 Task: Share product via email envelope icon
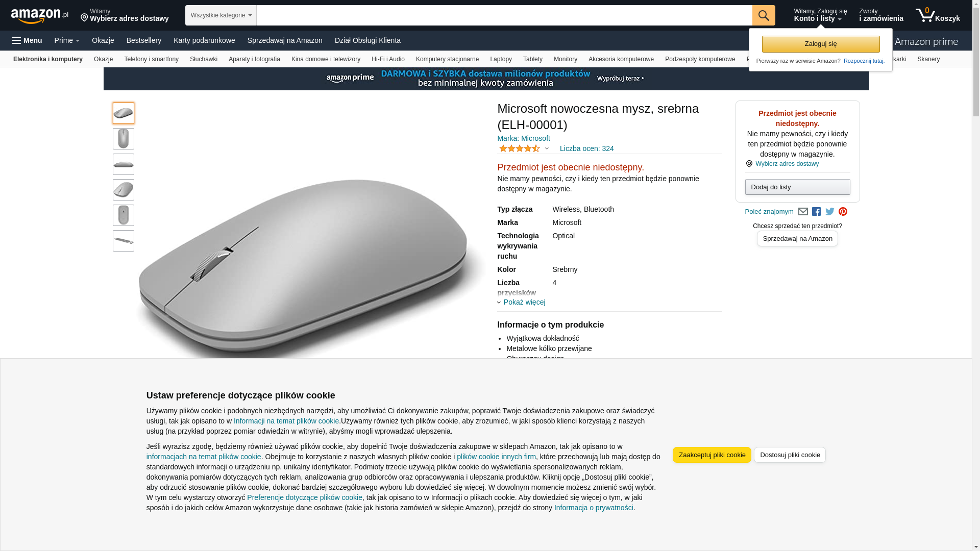coord(803,212)
